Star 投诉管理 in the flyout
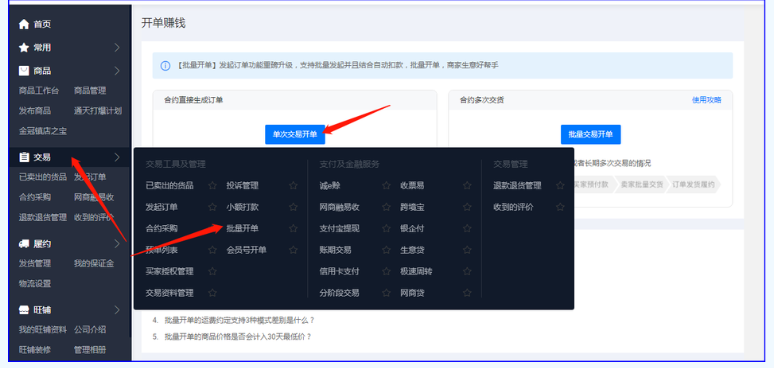The image size is (774, 368). tap(293, 185)
